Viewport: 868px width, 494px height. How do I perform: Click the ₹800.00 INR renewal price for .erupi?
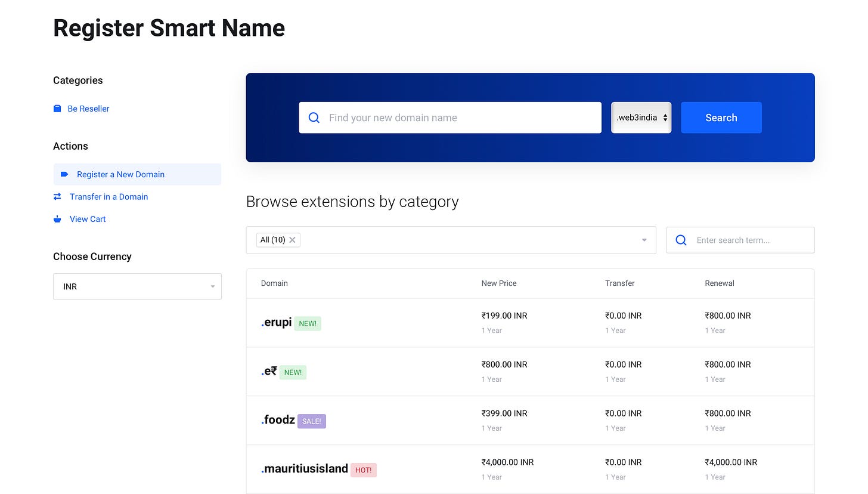728,316
